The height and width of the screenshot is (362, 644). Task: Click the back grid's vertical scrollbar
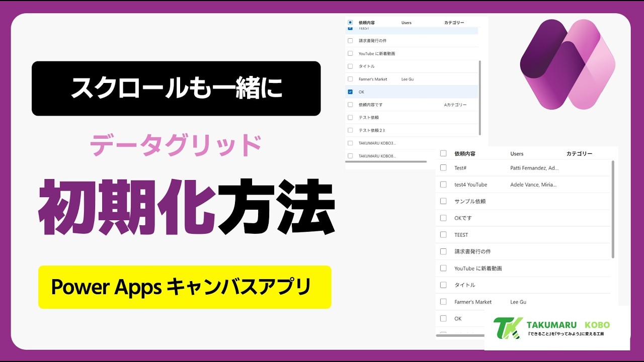coord(480,98)
